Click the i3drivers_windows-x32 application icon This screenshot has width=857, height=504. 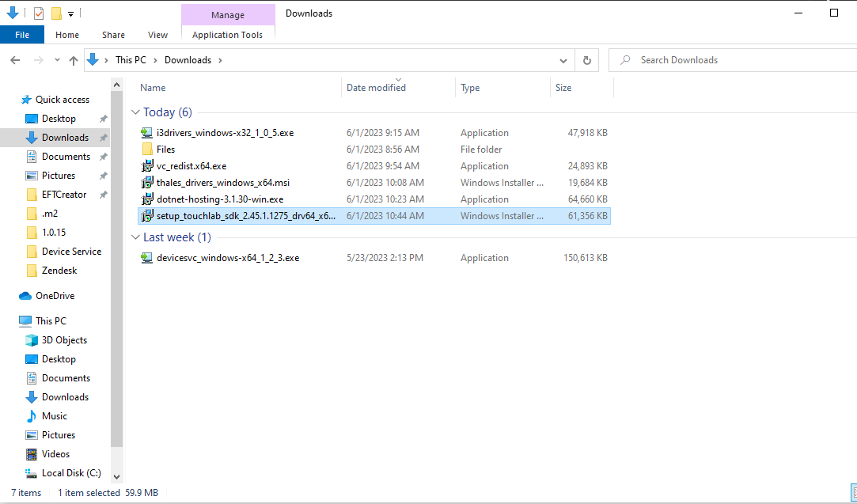[146, 133]
